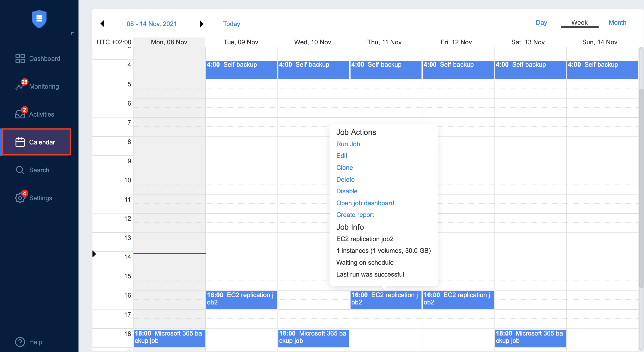
Task: Open the Settings gear icon
Action: (20, 198)
